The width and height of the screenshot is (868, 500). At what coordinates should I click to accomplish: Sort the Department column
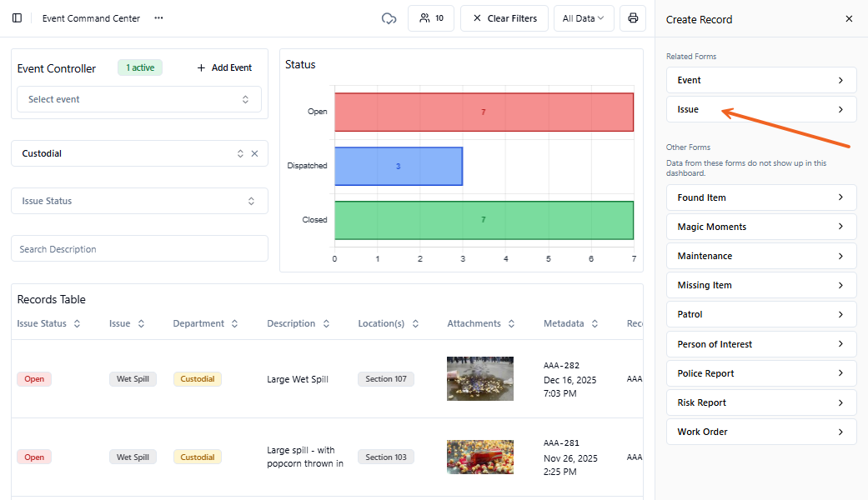click(x=235, y=323)
